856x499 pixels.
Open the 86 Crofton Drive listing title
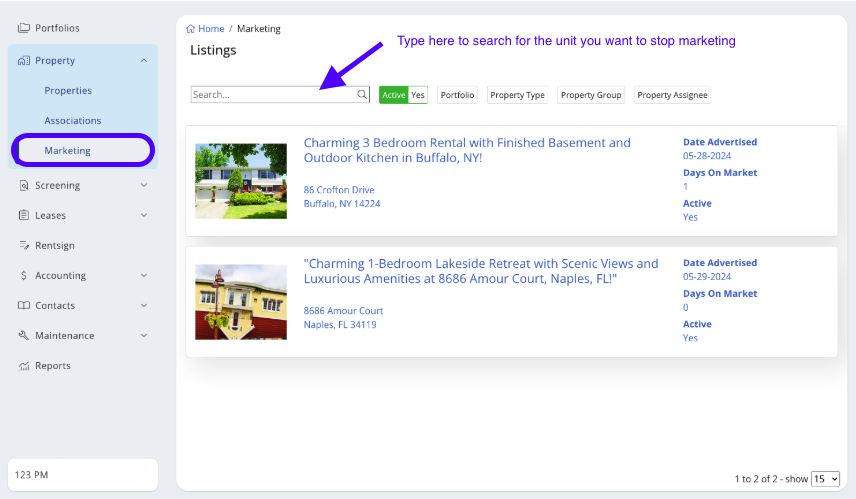[467, 150]
